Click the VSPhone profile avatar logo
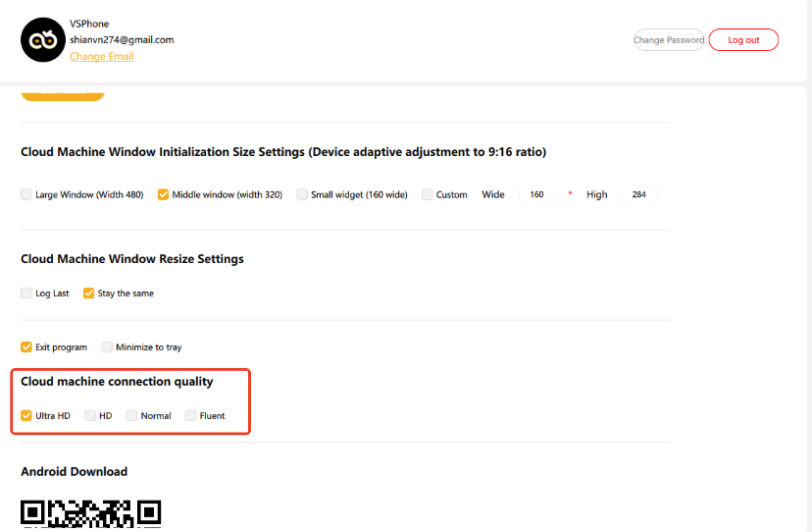This screenshot has height=532, width=812. pos(41,40)
